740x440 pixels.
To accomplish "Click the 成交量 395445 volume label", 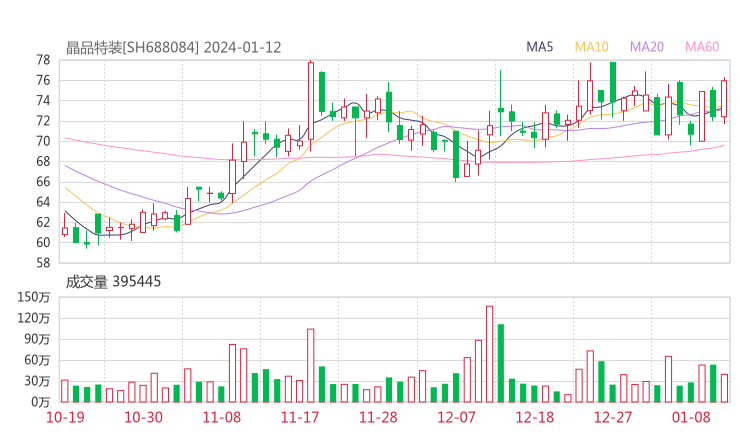I will click(113, 282).
